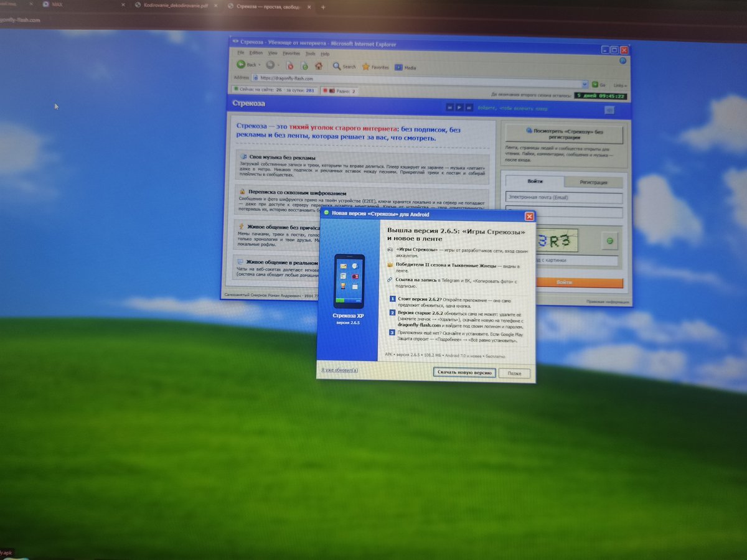747x560 pixels.
Task: Switch to the Регистрация tab
Action: pyautogui.click(x=593, y=182)
